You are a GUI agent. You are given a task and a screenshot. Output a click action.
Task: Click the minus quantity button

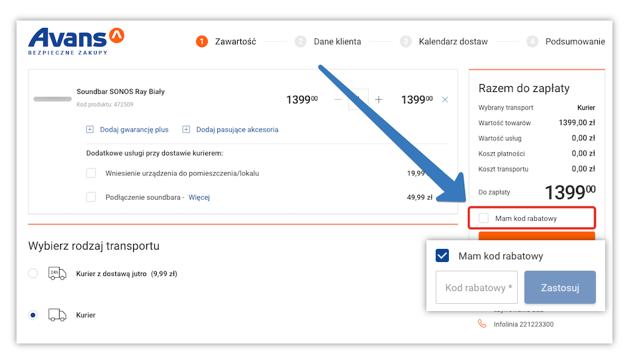[338, 99]
